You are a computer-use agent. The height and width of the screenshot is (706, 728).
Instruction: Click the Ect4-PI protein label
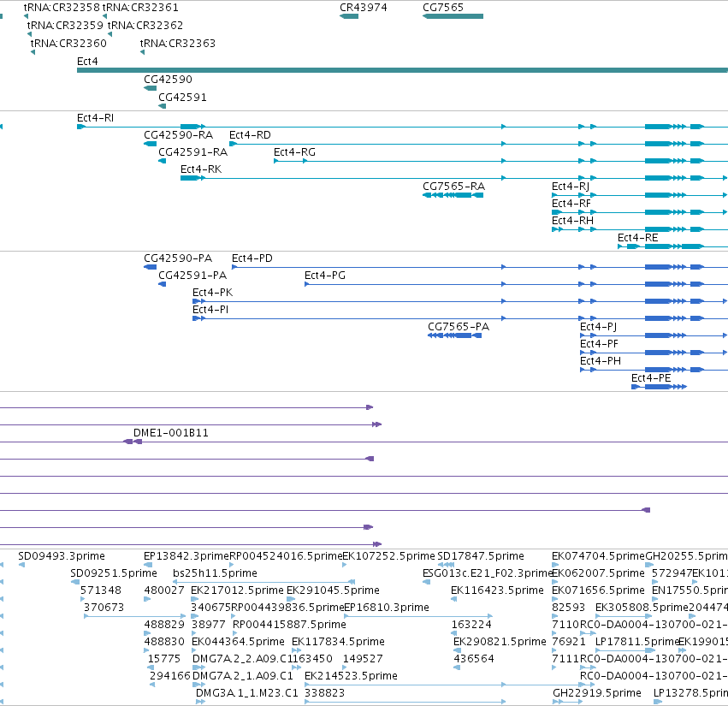point(210,310)
